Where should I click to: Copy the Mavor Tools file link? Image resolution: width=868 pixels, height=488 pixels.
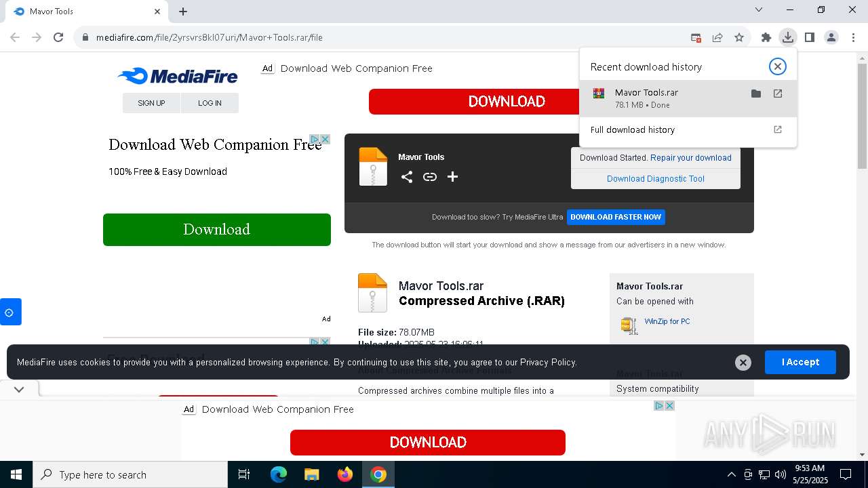click(430, 177)
